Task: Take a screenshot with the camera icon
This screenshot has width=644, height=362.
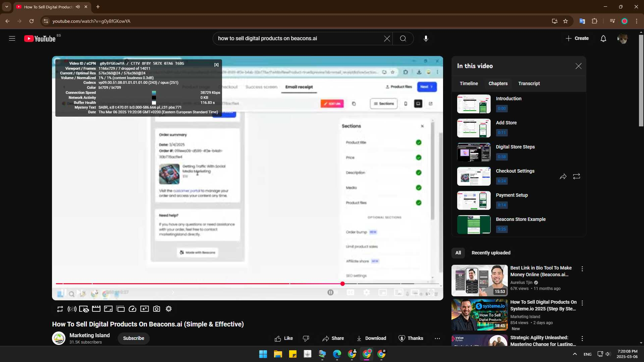Action: pos(157,309)
